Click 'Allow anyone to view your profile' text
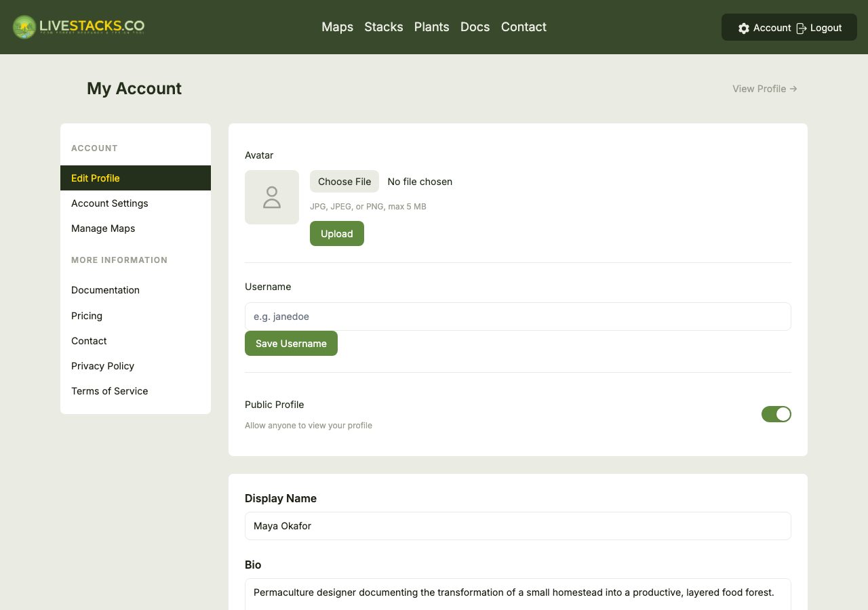 point(309,426)
